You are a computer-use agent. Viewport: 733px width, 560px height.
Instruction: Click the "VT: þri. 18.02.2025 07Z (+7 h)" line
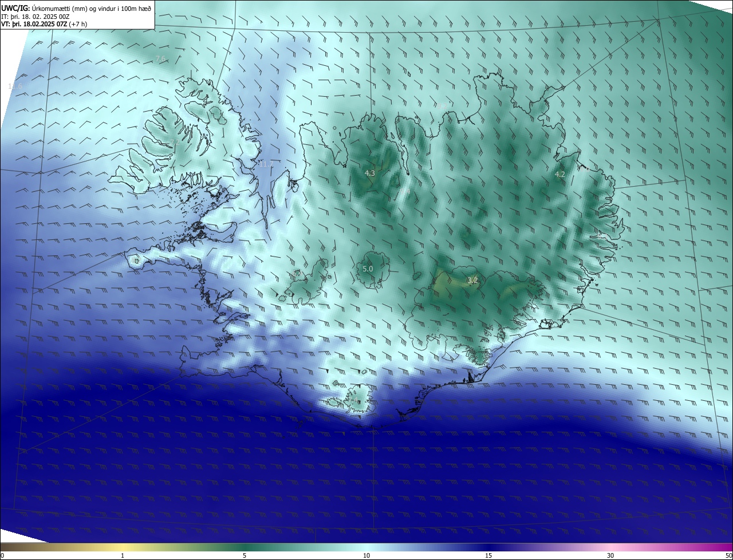pyautogui.click(x=44, y=24)
